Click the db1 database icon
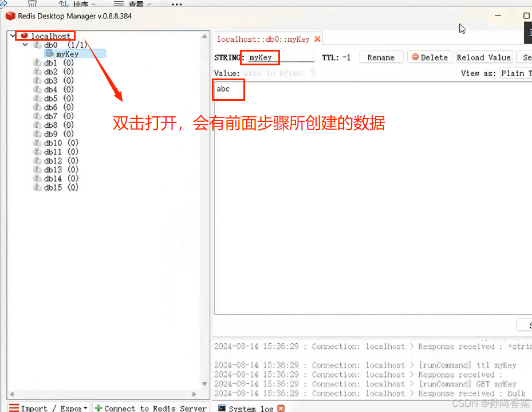This screenshot has width=532, height=412. click(37, 62)
